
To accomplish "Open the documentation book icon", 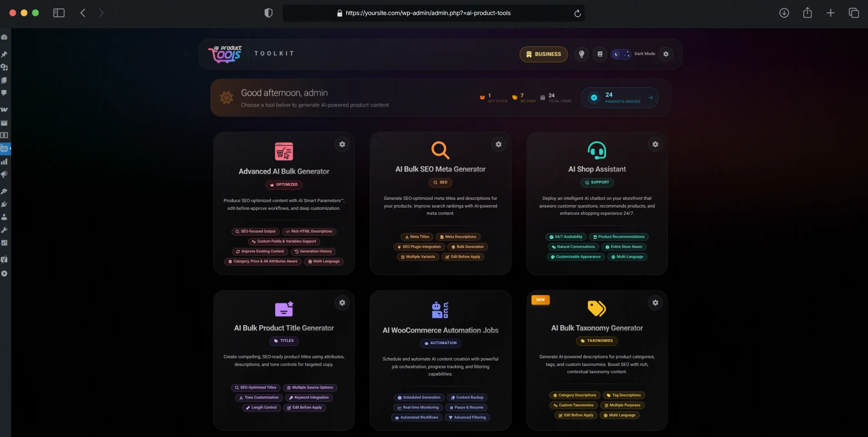I will pyautogui.click(x=600, y=54).
